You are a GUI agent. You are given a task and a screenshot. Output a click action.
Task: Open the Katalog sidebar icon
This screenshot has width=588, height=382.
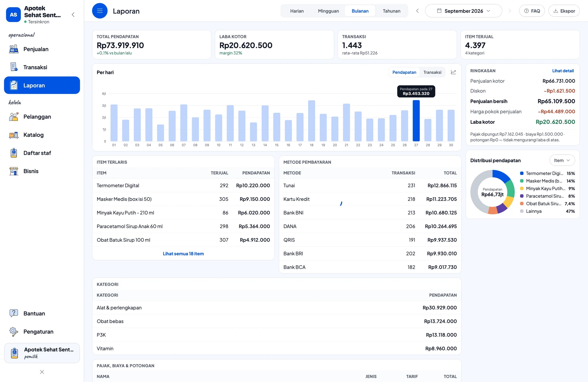point(13,135)
